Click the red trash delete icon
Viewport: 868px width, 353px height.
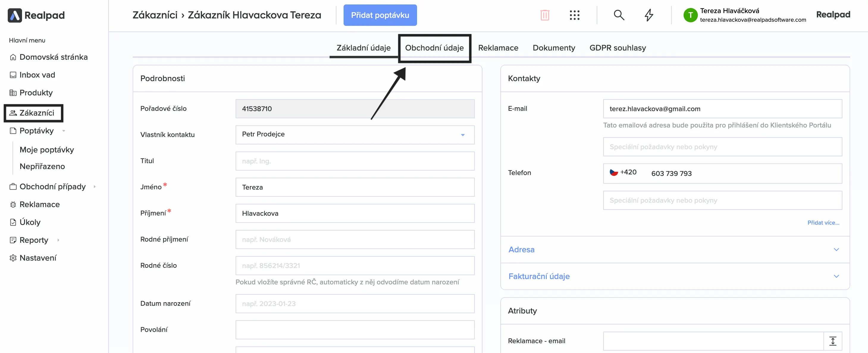click(x=545, y=15)
